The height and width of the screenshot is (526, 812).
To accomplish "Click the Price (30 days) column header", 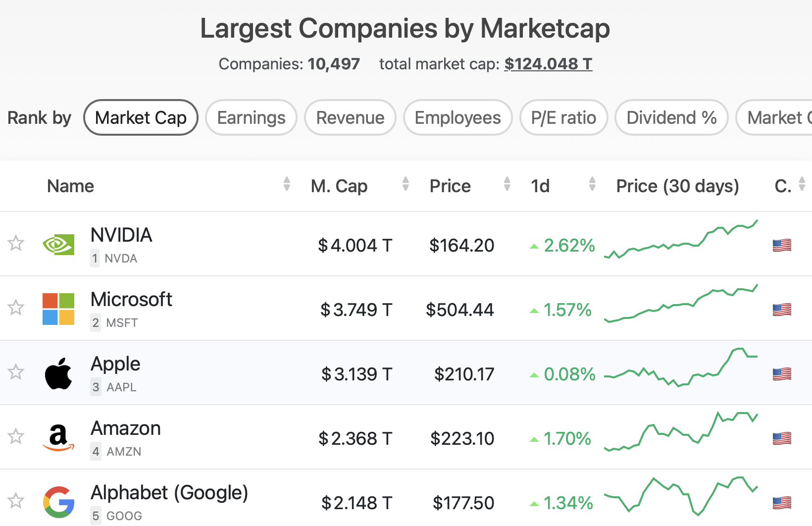I will click(677, 186).
